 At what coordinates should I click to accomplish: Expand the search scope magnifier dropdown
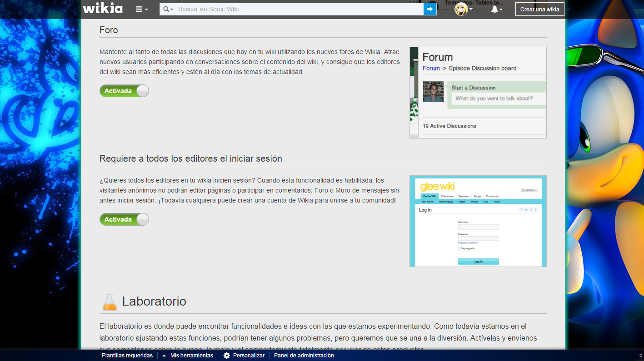pos(168,9)
